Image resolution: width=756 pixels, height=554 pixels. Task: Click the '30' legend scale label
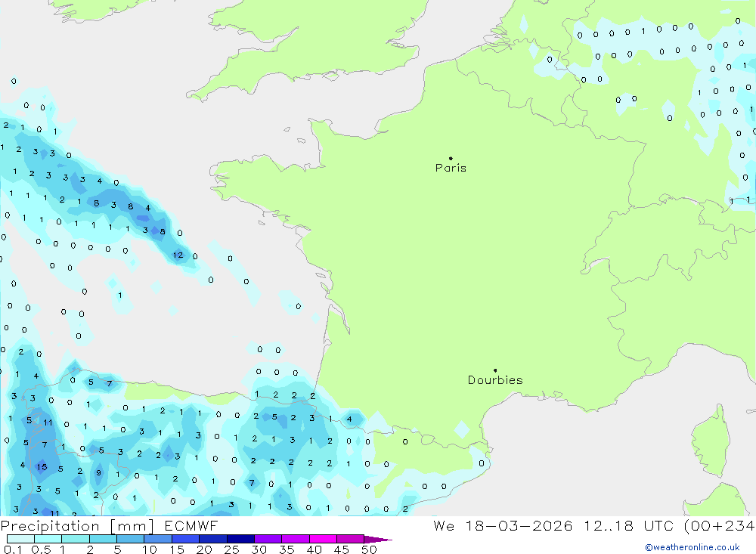click(x=259, y=549)
